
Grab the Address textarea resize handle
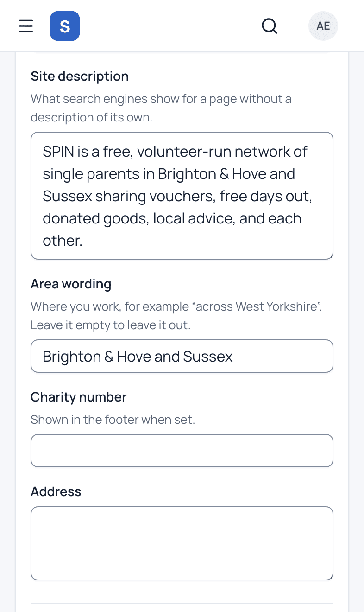[x=330, y=577]
